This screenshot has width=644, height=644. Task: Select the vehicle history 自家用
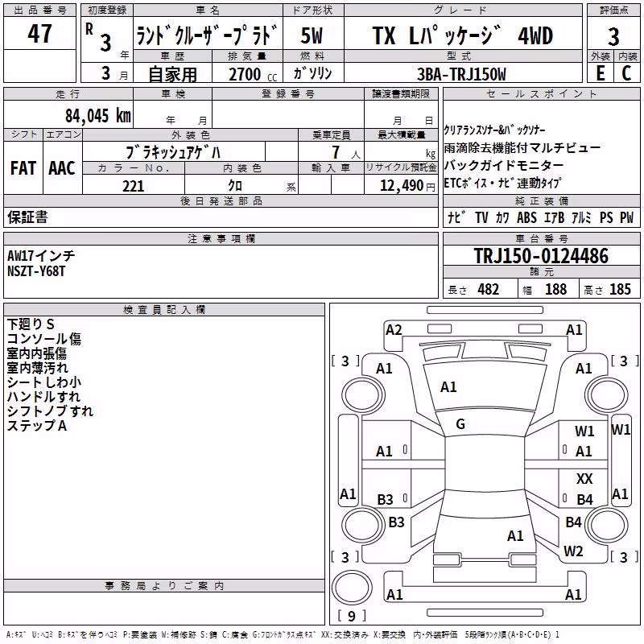click(173, 74)
